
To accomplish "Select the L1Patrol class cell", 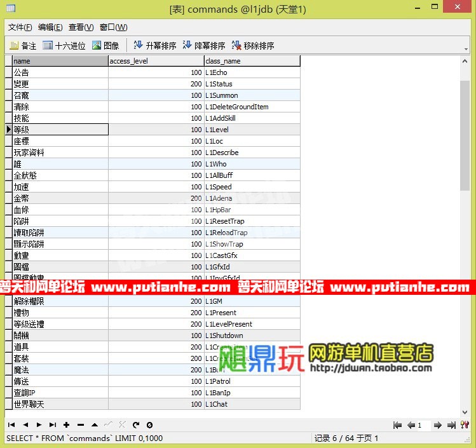I will click(252, 381).
